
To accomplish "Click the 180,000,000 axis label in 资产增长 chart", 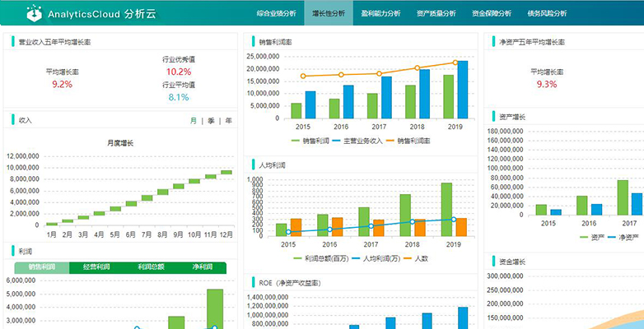I will click(505, 132).
